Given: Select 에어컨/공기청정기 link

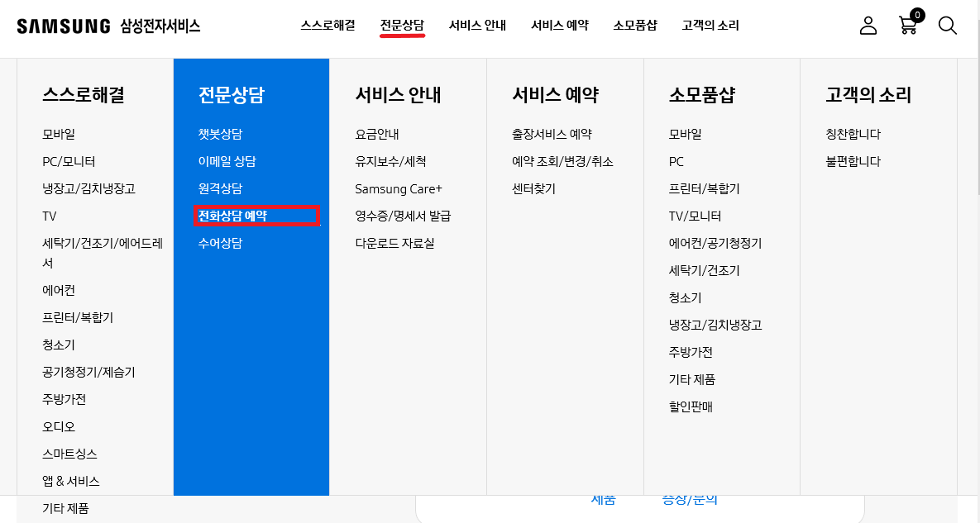Looking at the screenshot, I should click(715, 244).
